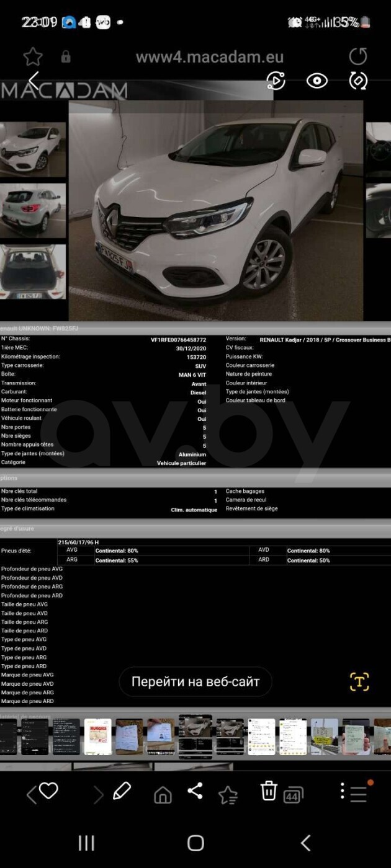Open more options three-dot menu
The height and width of the screenshot is (868, 391).
342,790
